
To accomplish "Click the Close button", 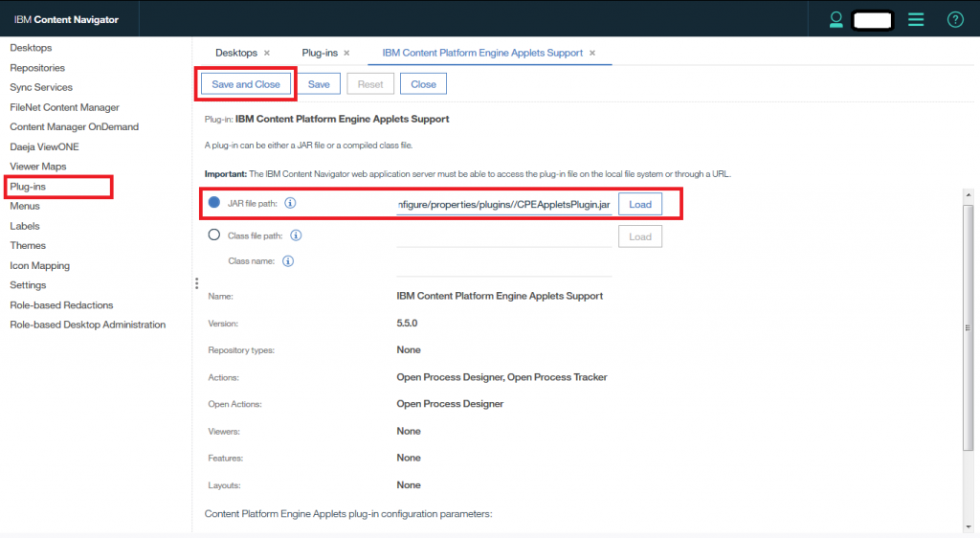I will tap(423, 84).
